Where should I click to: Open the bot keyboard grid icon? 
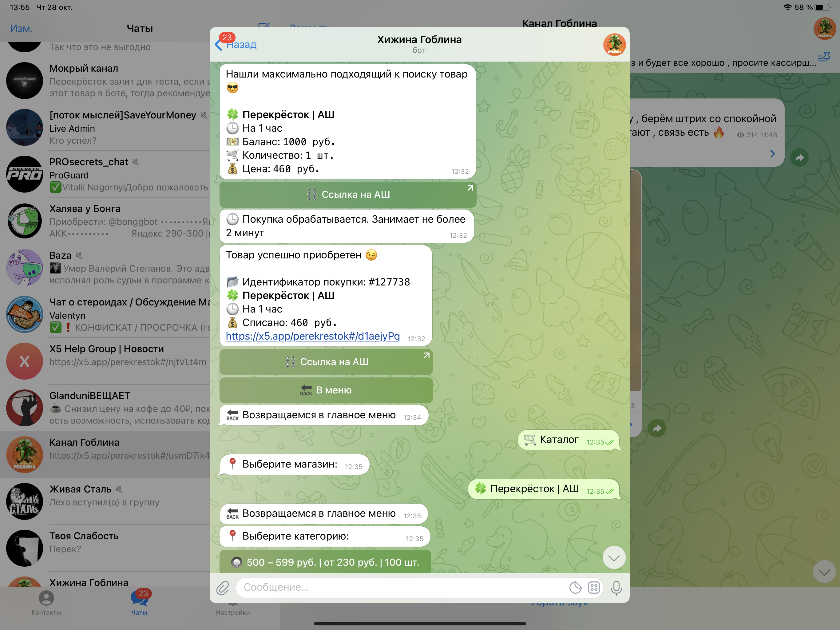click(x=594, y=588)
